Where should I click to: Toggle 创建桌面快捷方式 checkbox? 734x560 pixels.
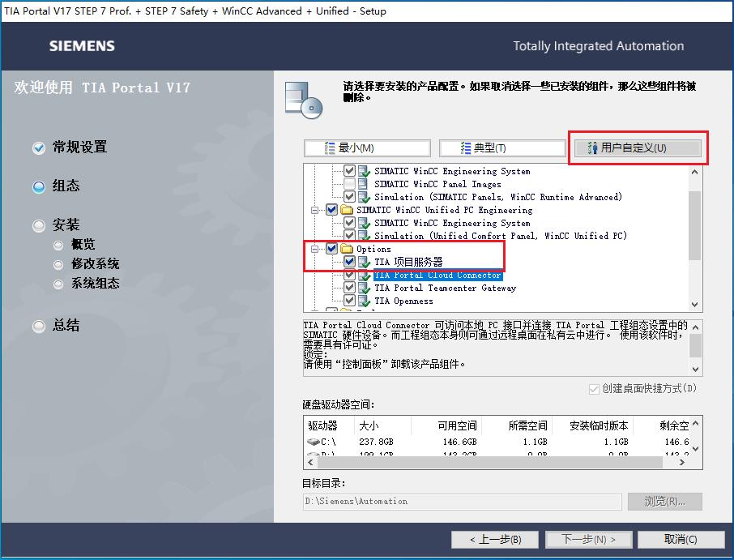pyautogui.click(x=594, y=389)
